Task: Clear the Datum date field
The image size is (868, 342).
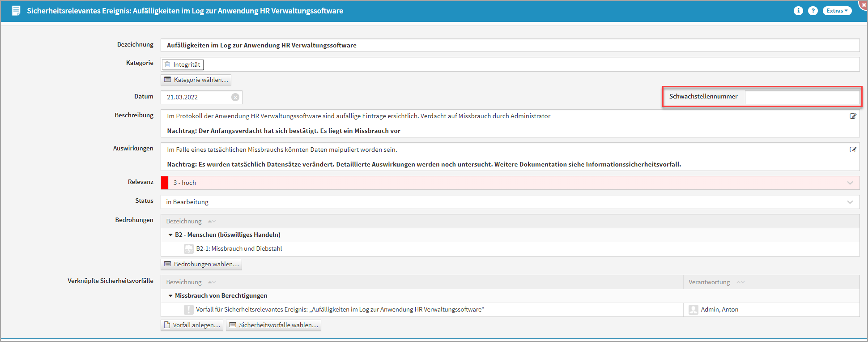Action: click(x=235, y=97)
